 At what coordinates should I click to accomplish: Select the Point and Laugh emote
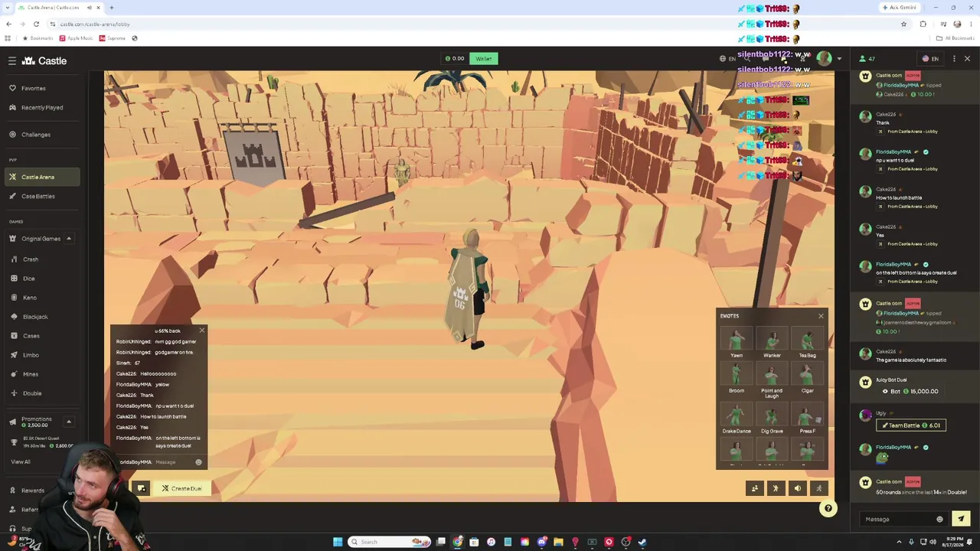[772, 380]
